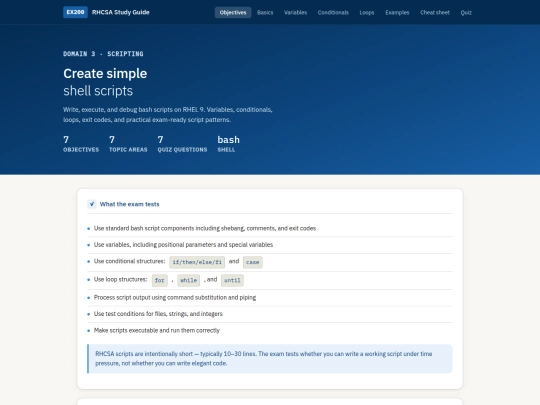Click the 'Use loop structures:' objective label
The width and height of the screenshot is (540, 405).
[120, 279]
